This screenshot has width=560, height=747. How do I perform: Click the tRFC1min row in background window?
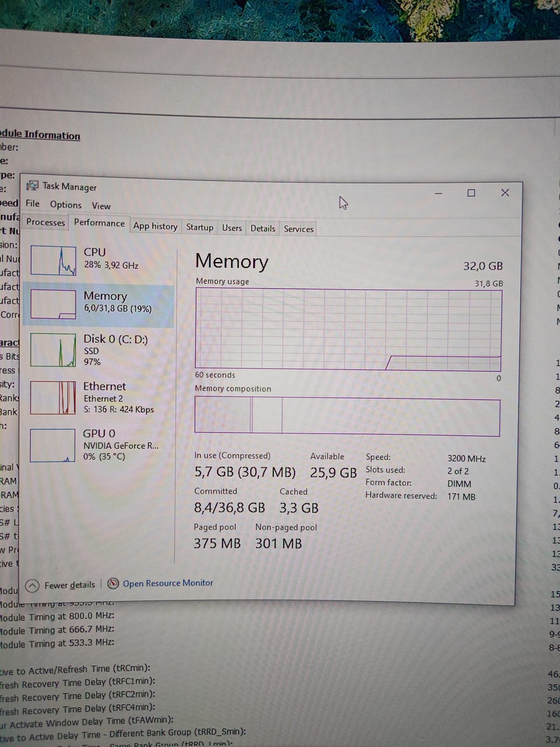78,682
